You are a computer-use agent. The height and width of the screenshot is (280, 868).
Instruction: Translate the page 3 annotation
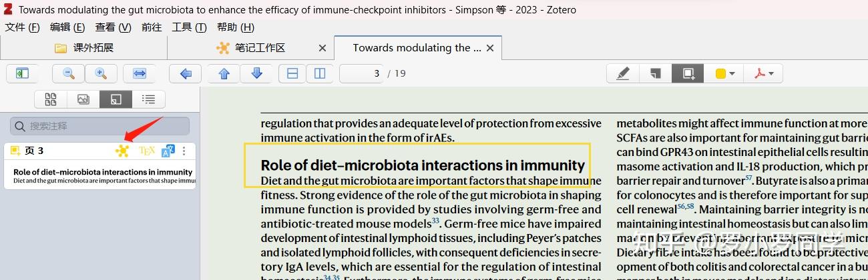[168, 151]
